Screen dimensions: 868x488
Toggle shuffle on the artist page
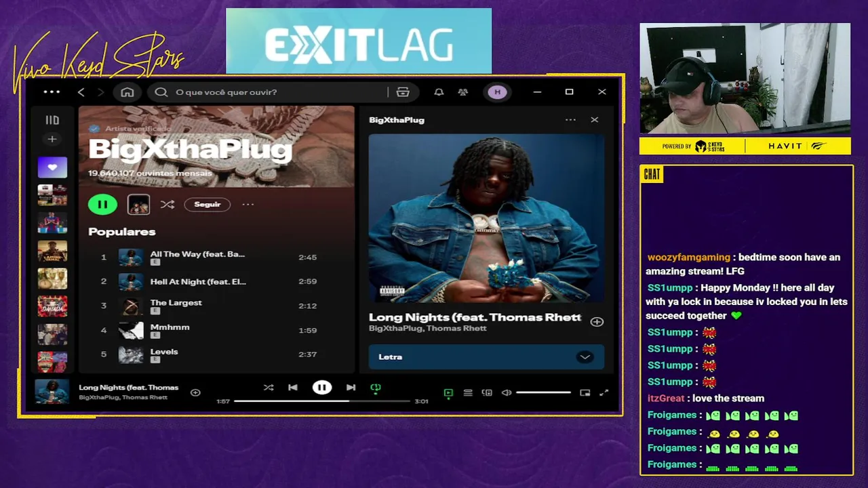167,204
